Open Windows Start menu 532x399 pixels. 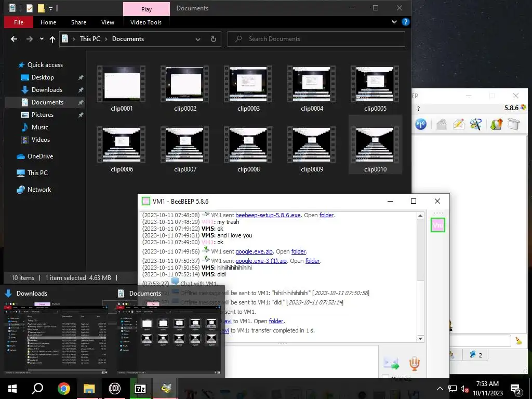click(x=12, y=389)
